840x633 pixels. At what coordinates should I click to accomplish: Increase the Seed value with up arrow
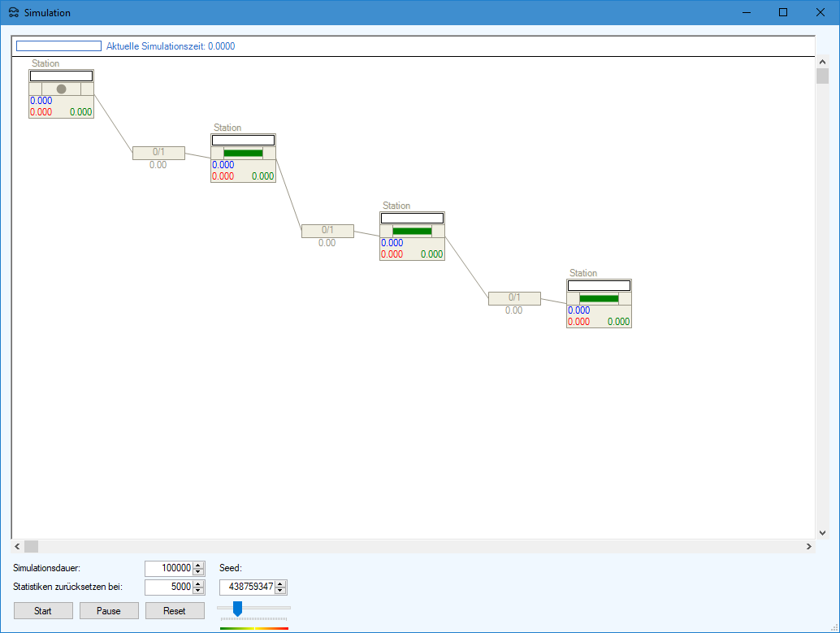pos(281,583)
